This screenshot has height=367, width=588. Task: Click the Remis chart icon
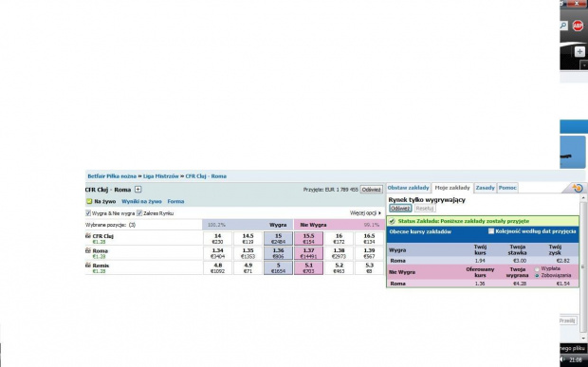tap(88, 265)
